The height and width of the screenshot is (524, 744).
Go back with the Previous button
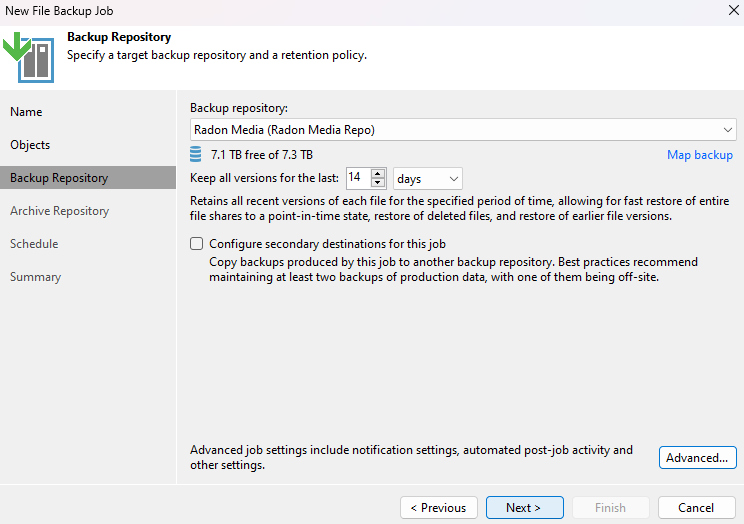click(x=438, y=507)
